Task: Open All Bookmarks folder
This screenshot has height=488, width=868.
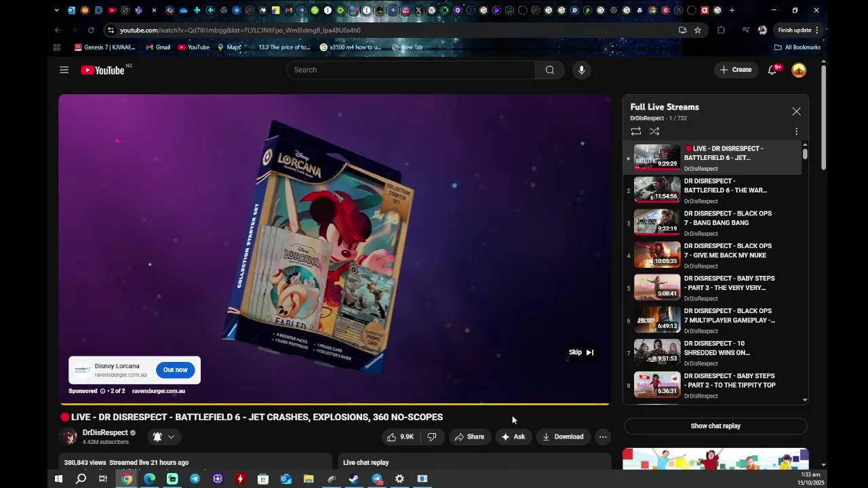Action: [x=797, y=47]
